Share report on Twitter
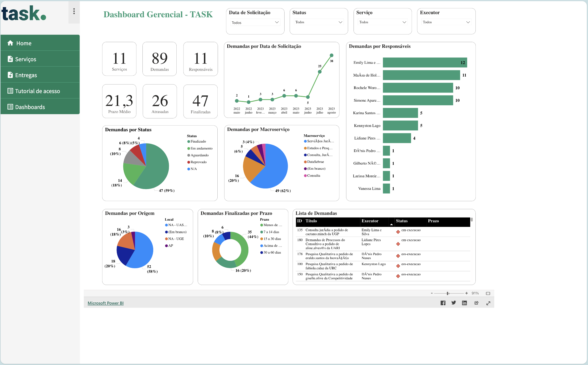The image size is (588, 365). point(454,303)
